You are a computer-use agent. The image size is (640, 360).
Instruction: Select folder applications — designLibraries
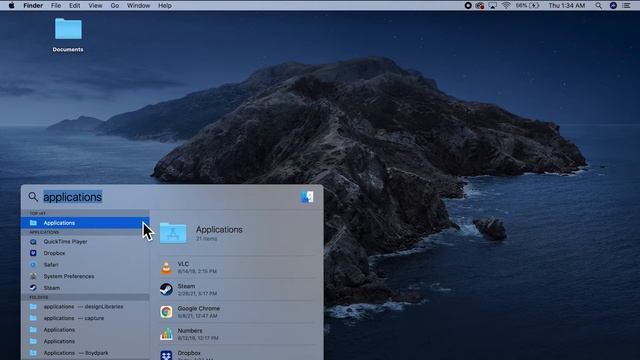[85, 307]
